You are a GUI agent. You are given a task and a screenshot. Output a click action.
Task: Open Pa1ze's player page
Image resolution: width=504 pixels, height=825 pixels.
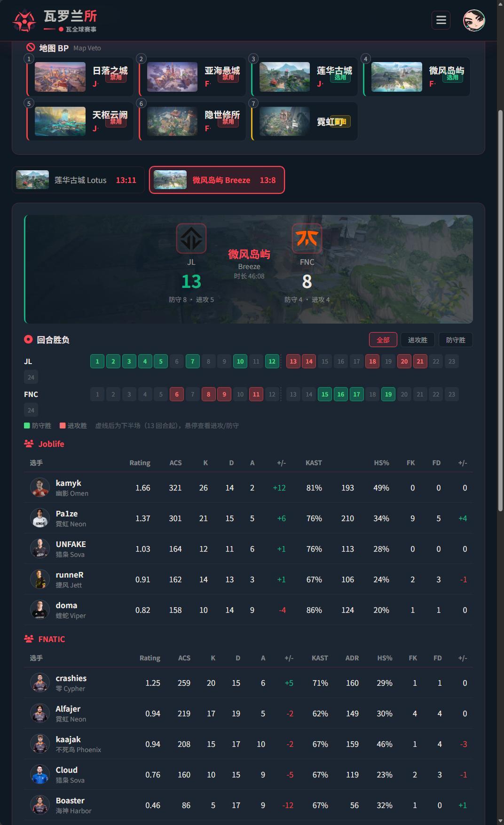click(67, 514)
